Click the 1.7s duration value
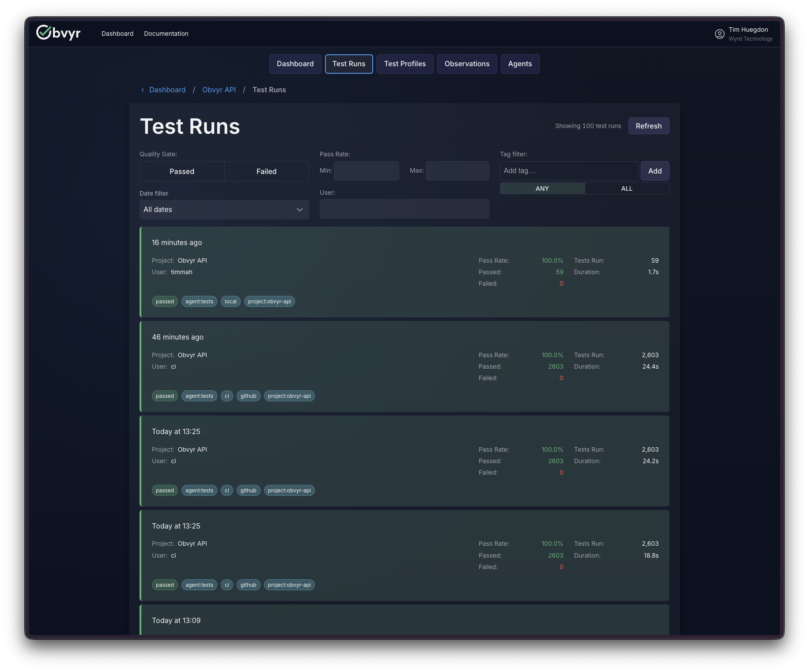This screenshot has width=809, height=672. click(x=653, y=272)
